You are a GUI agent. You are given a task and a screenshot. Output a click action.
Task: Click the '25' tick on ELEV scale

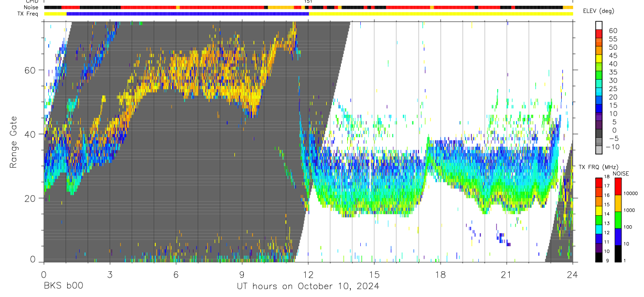[x=613, y=89]
